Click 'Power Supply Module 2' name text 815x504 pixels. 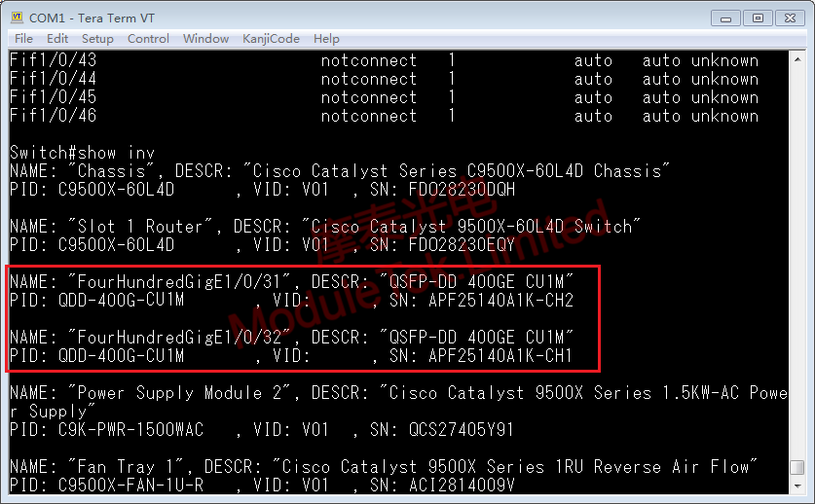point(179,393)
